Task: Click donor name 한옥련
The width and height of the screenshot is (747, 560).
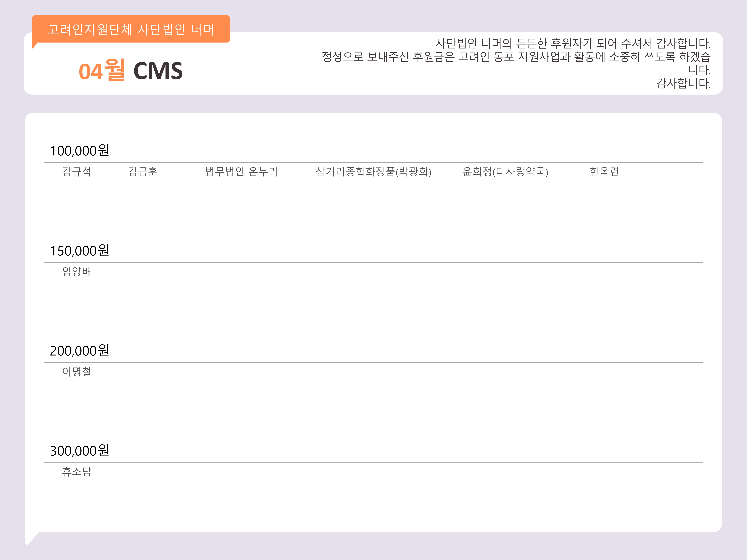Action: tap(604, 172)
